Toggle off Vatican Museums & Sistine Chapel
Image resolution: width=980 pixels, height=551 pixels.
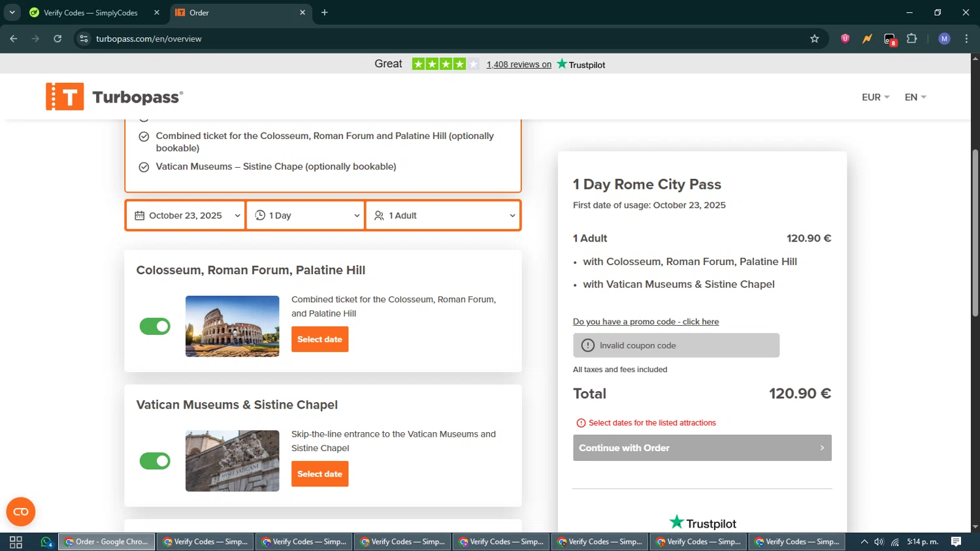[x=155, y=461]
